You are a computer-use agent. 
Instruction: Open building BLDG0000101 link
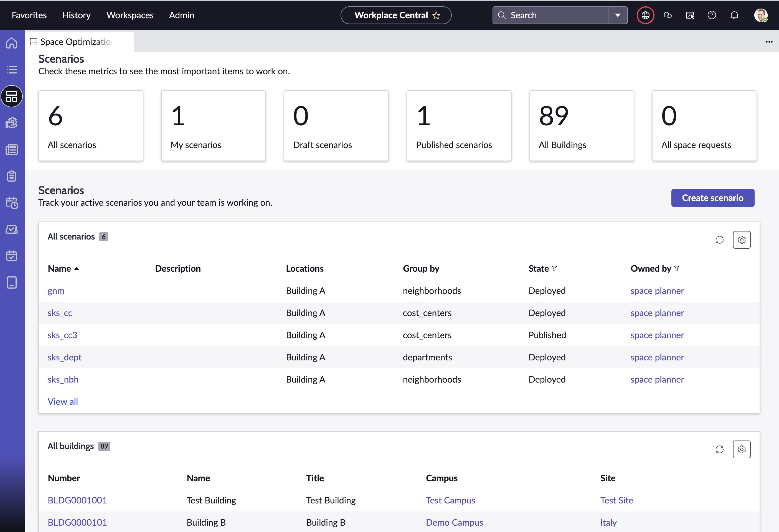click(x=77, y=522)
